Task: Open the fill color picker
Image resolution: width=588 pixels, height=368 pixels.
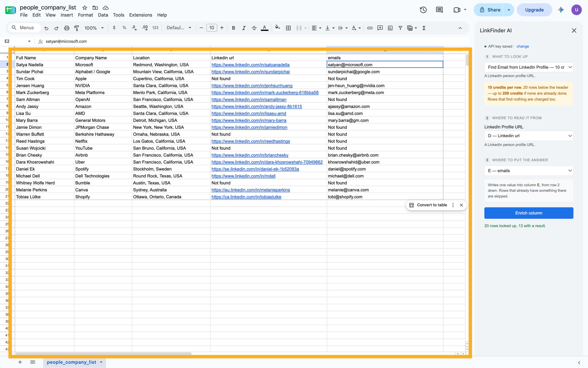Action: (277, 28)
